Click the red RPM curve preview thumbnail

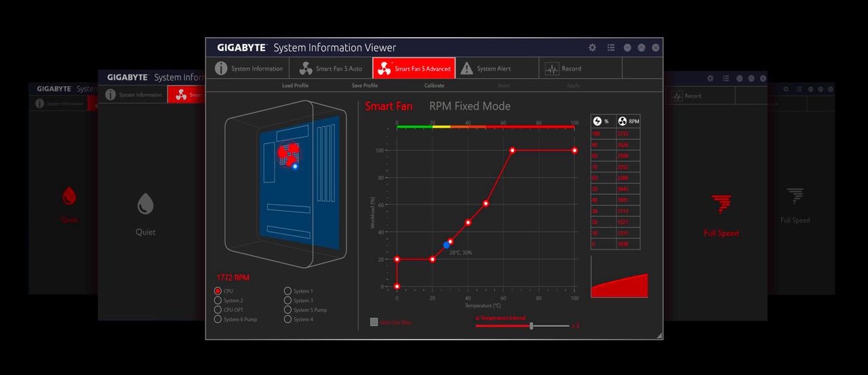click(619, 277)
